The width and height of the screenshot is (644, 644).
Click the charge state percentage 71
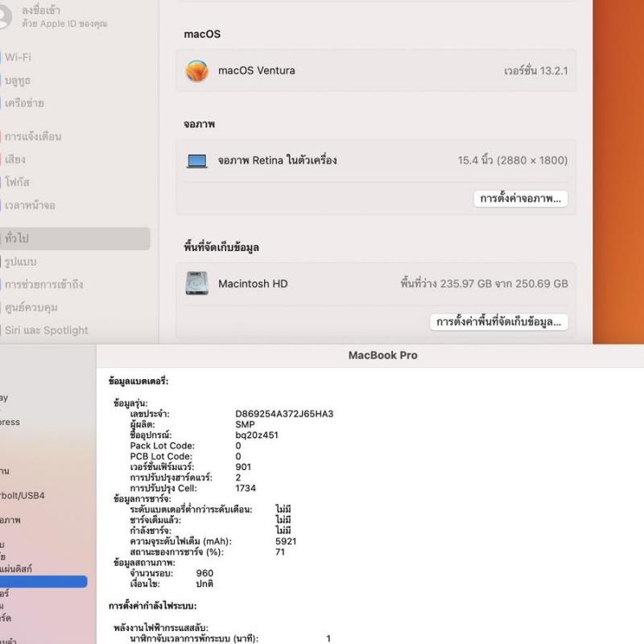coord(280,552)
